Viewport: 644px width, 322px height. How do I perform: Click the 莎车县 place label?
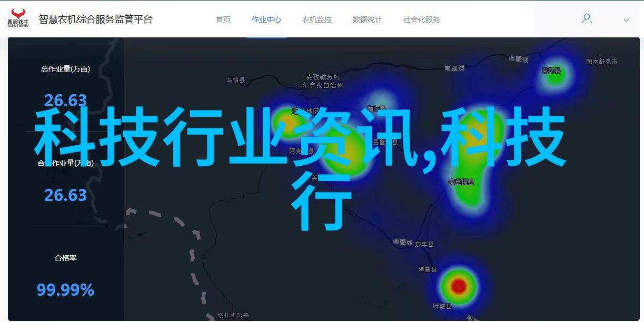[424, 244]
